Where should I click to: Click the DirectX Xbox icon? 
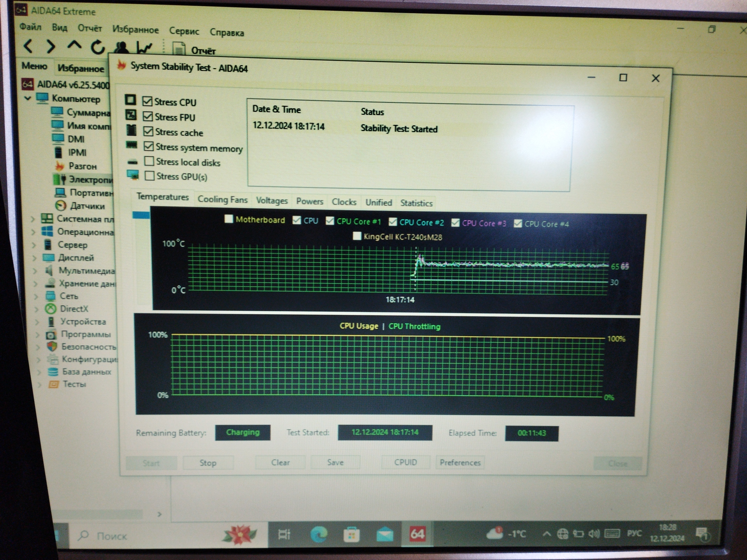click(51, 309)
